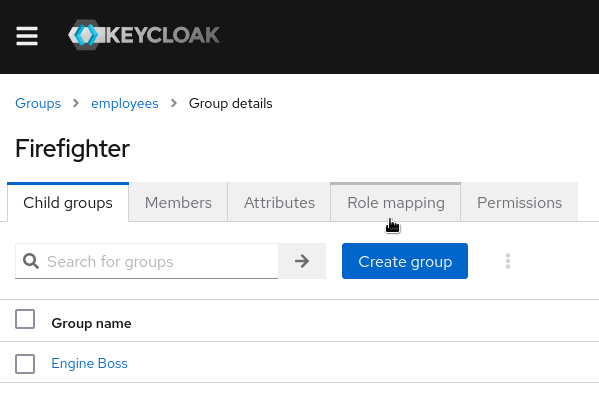Switch to the Role mapping tab

point(396,203)
